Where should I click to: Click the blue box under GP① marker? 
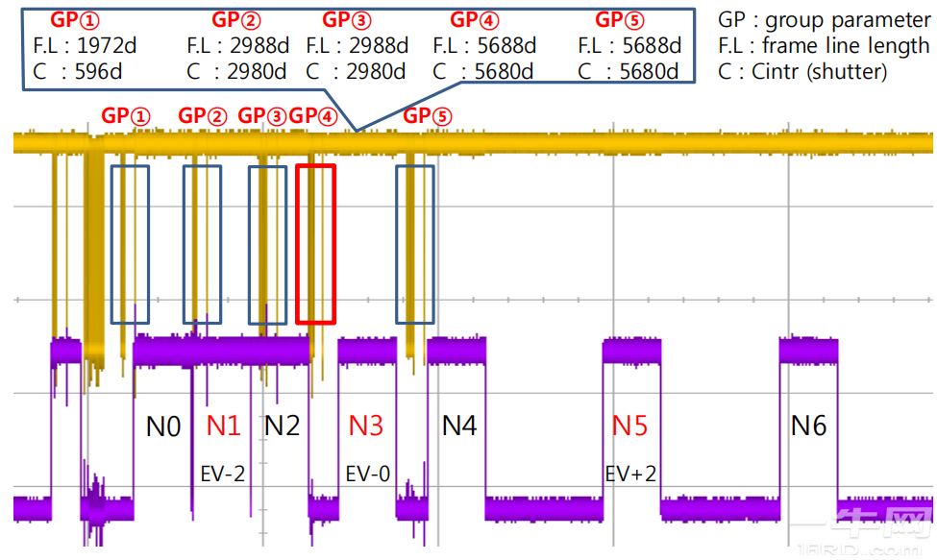tap(131, 245)
